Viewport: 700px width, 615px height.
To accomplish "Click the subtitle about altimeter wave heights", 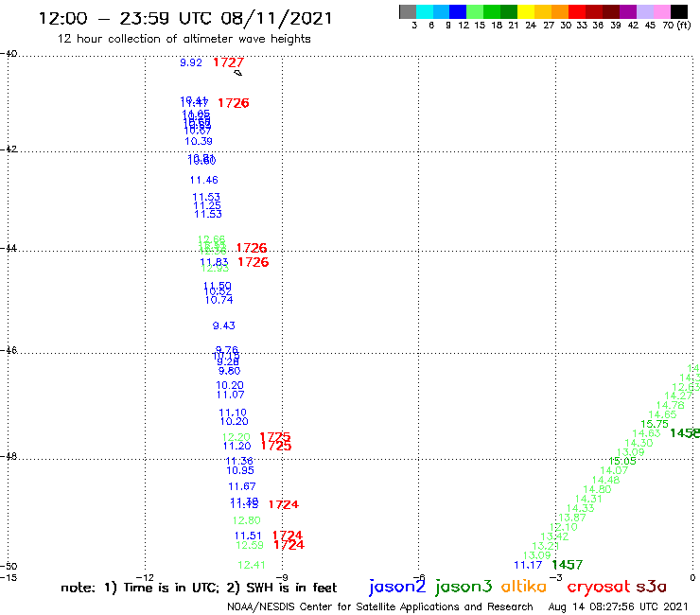I will click(184, 39).
